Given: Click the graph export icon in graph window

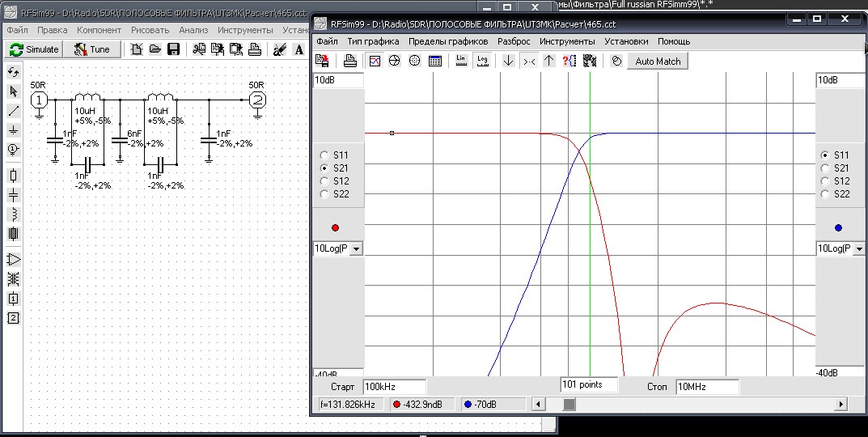Looking at the screenshot, I should pos(322,61).
